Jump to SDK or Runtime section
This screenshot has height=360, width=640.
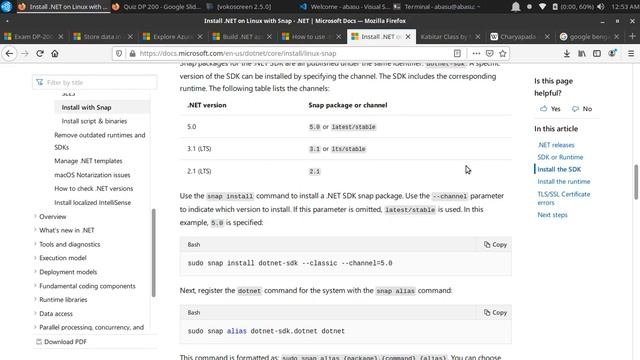pyautogui.click(x=560, y=157)
